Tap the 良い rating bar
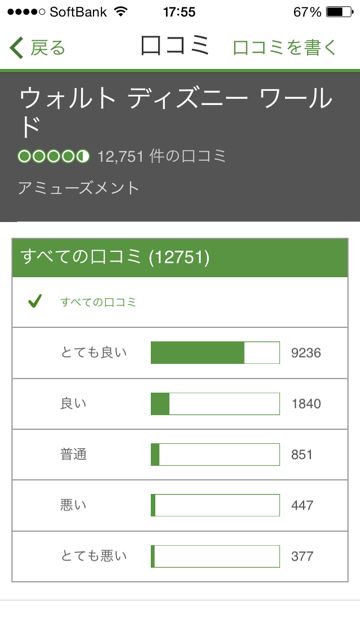360x640 pixels. (x=215, y=404)
